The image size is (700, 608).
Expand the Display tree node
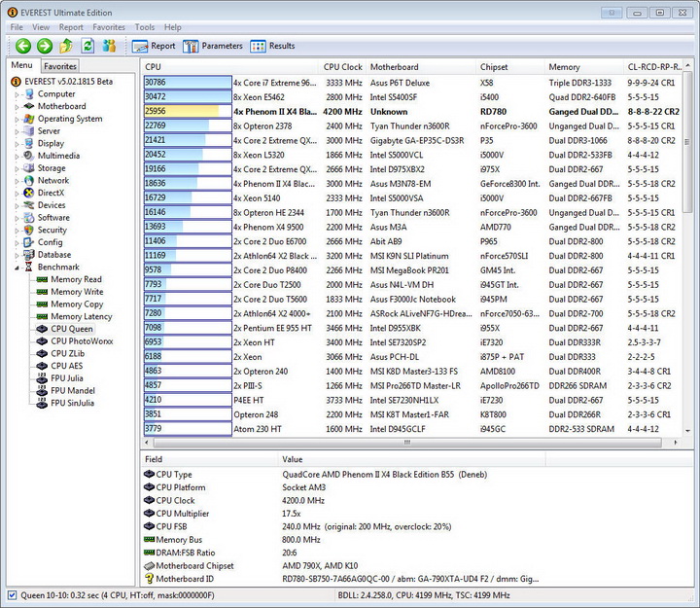pos(17,144)
